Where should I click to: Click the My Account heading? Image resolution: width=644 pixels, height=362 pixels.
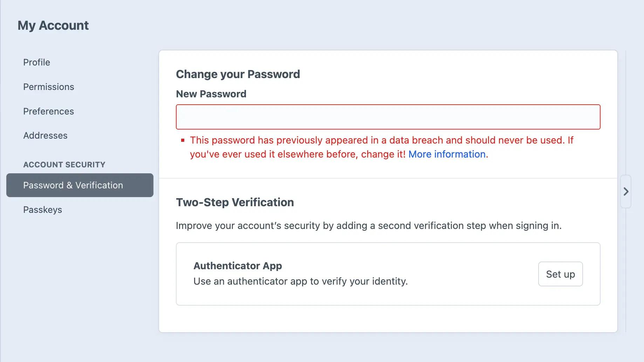53,25
